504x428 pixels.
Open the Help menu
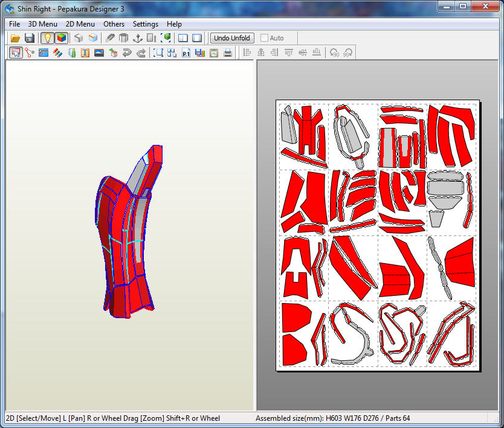click(x=174, y=24)
